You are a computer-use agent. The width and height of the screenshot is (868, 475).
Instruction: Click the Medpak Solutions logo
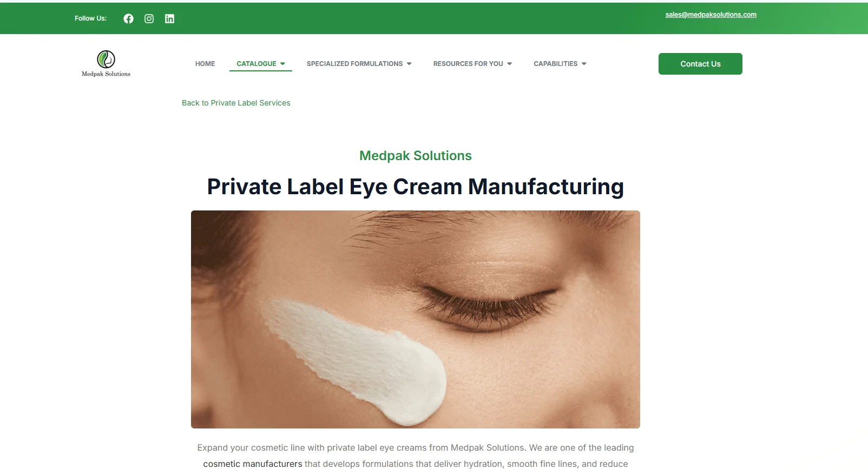[106, 64]
